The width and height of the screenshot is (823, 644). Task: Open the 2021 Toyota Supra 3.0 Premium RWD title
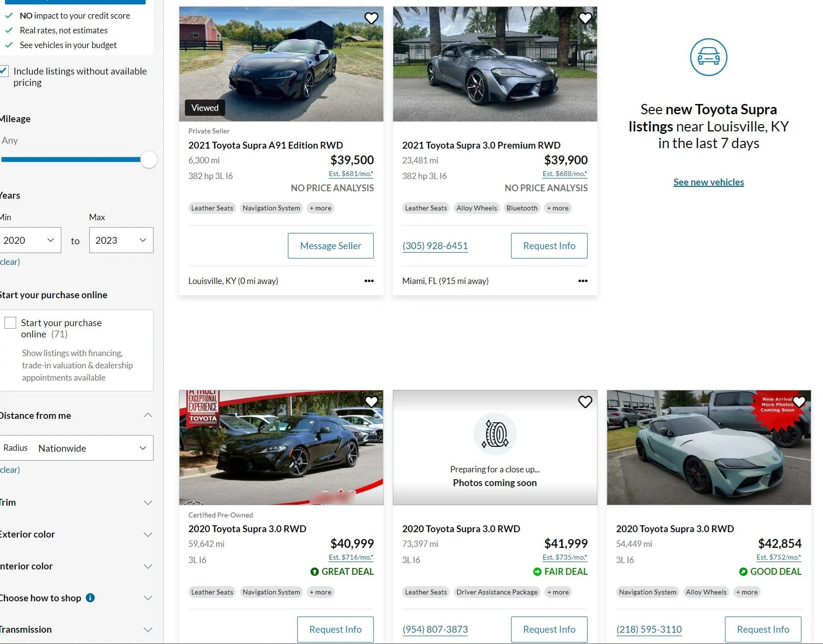[481, 145]
